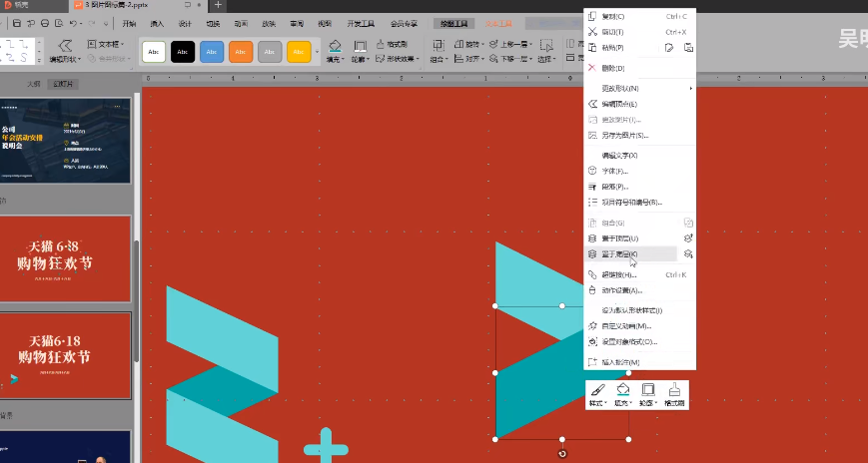Image resolution: width=868 pixels, height=463 pixels.
Task: Open the 动画 (Animation) ribbon tab
Action: [x=241, y=24]
